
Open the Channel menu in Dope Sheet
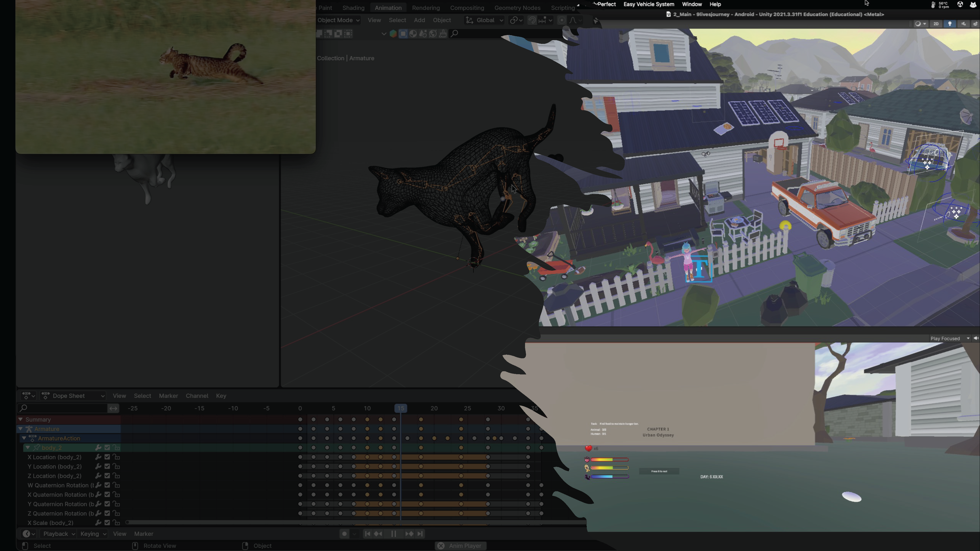197,396
